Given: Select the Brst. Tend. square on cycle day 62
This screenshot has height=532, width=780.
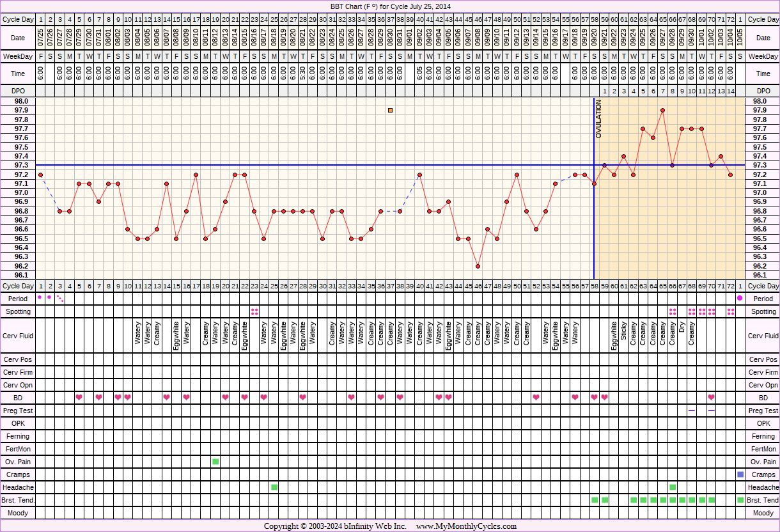Looking at the screenshot, I should [633, 499].
